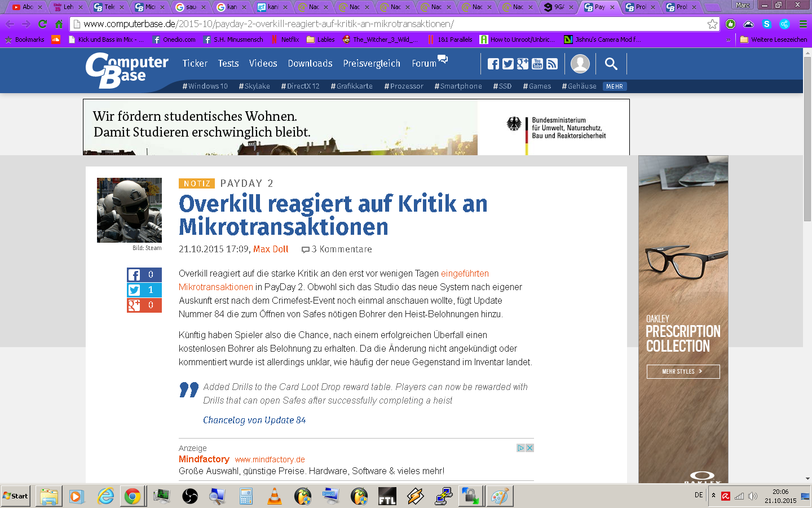Go to browser home page icon
Viewport: 812px width, 508px height.
[59, 24]
